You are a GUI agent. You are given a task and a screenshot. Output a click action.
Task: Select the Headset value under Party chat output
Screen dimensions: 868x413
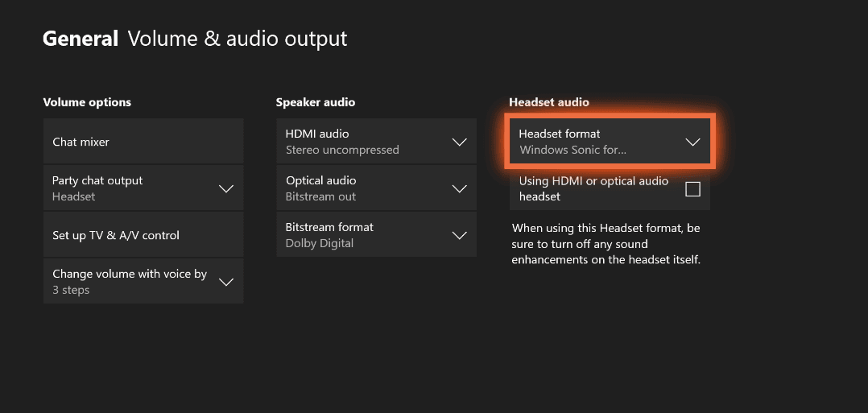pos(73,197)
